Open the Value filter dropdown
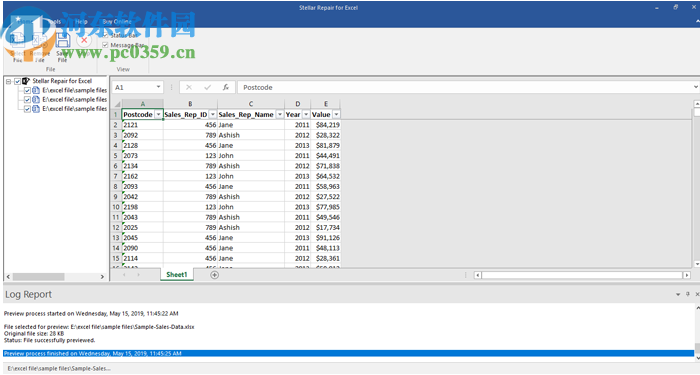This screenshot has height=375, width=700. point(336,115)
